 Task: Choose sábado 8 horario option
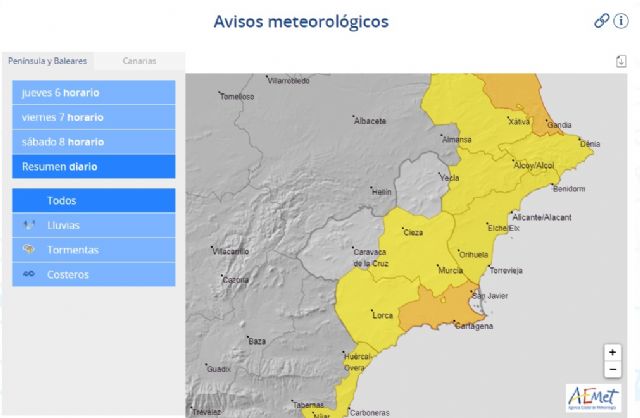[x=93, y=142]
